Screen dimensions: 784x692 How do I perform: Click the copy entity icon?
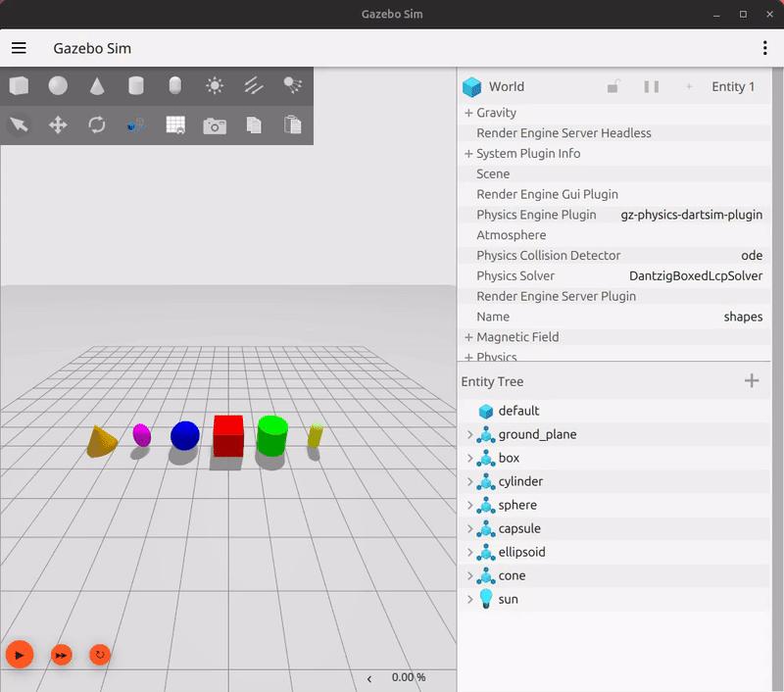point(254,124)
